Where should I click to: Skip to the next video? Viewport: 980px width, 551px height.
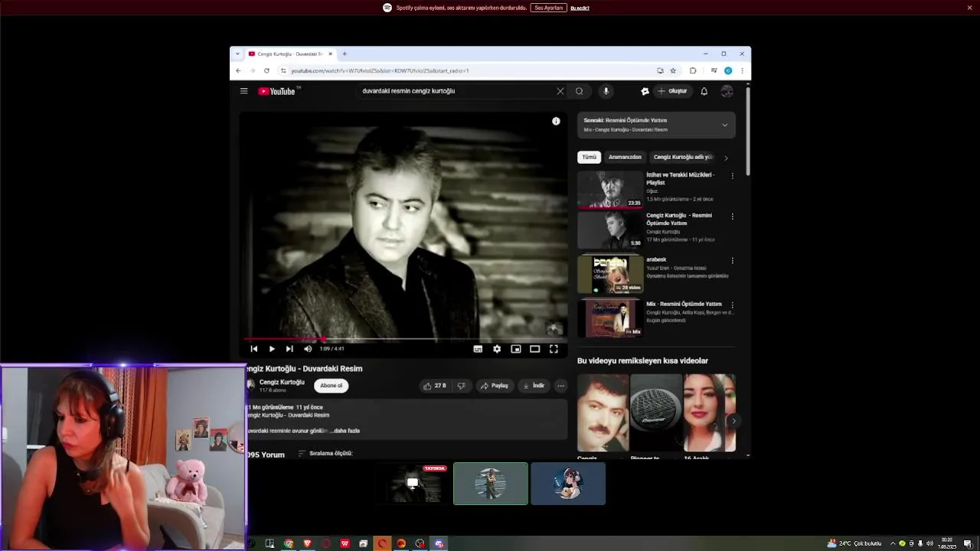(x=289, y=349)
